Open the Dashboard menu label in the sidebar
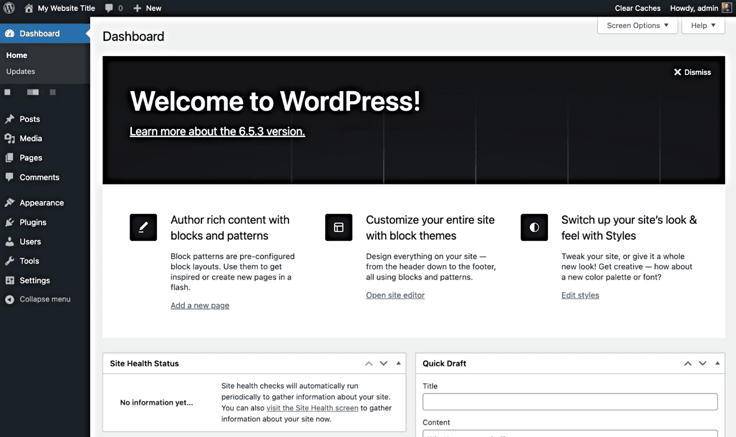The width and height of the screenshot is (736, 437). (39, 33)
